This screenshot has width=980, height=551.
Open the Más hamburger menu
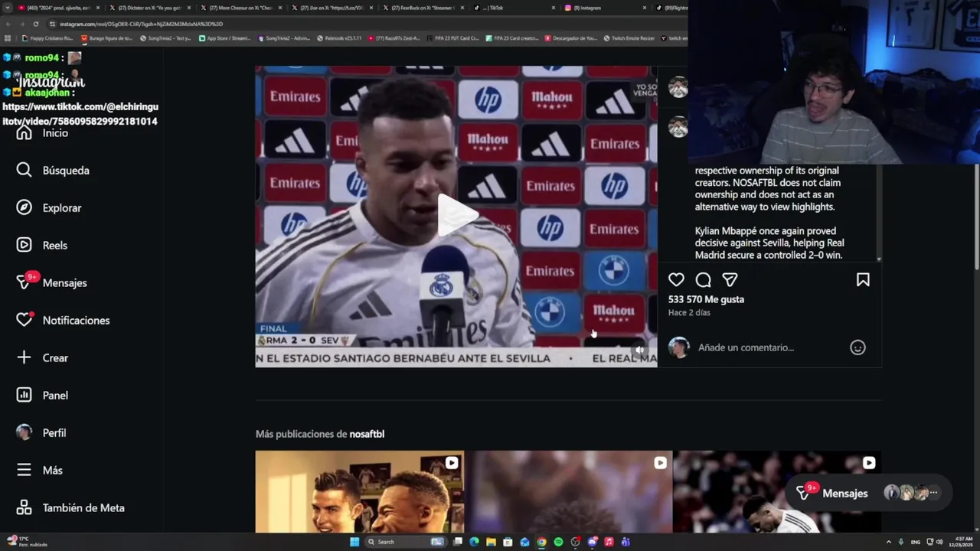[x=24, y=470]
